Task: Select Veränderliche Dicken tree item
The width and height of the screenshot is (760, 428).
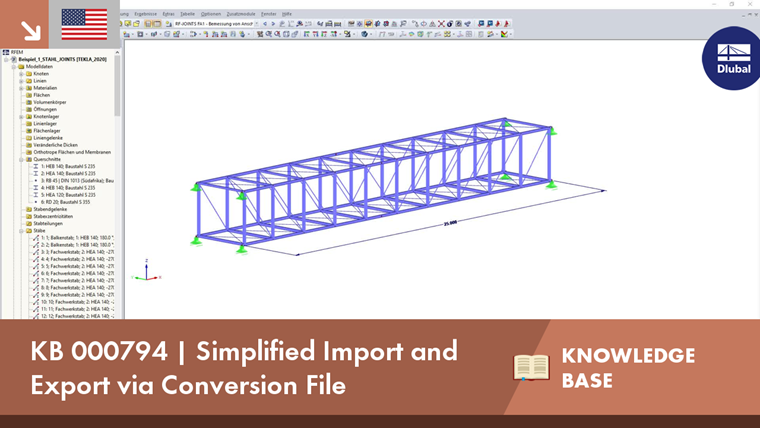Action: 55,145
